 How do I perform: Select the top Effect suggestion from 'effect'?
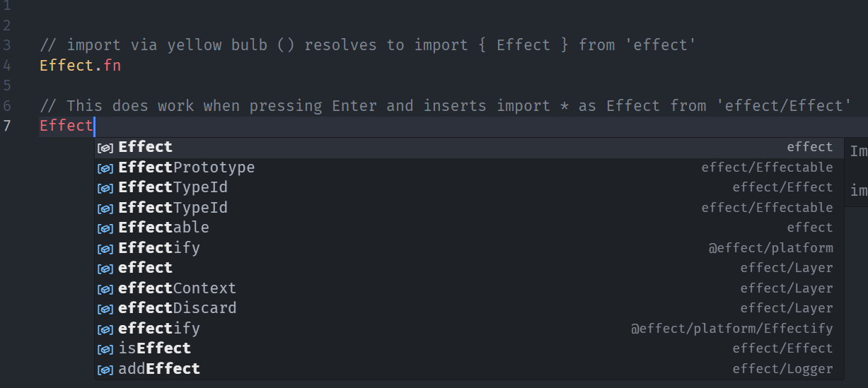coord(145,147)
